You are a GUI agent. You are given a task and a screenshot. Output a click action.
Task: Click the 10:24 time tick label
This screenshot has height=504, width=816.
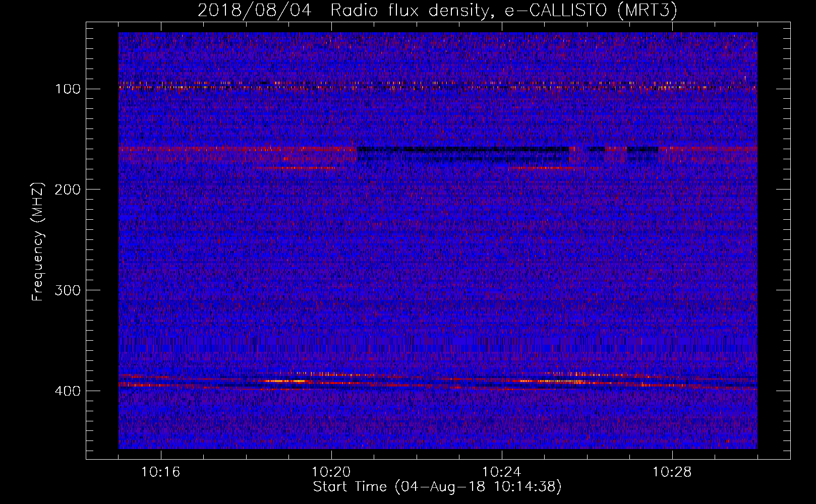pos(502,472)
